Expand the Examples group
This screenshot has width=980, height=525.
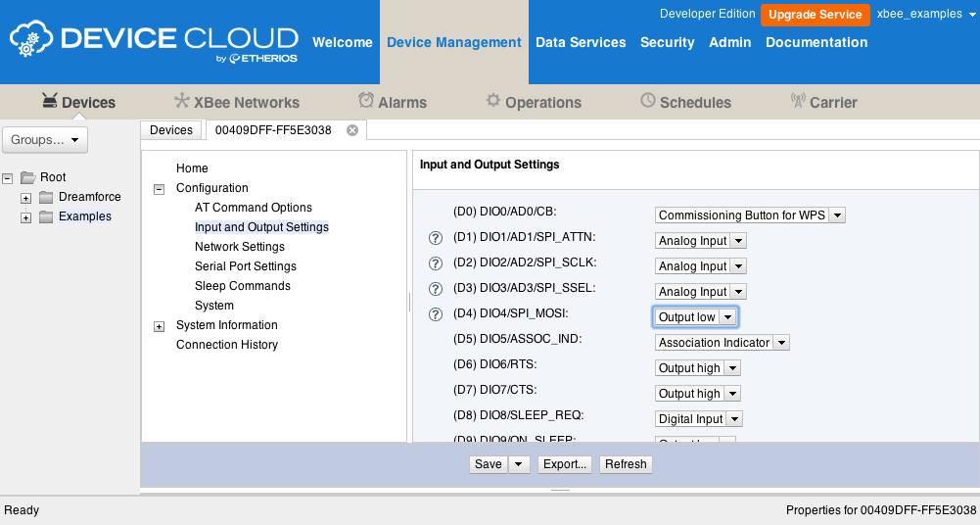(x=25, y=217)
